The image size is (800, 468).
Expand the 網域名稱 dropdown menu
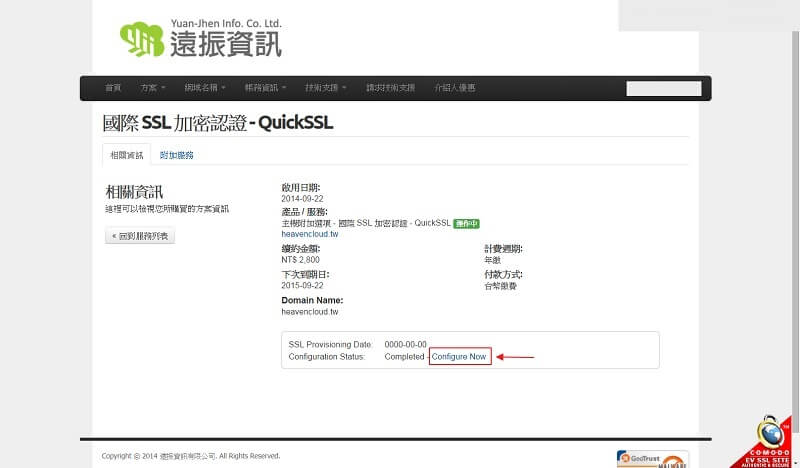click(205, 88)
